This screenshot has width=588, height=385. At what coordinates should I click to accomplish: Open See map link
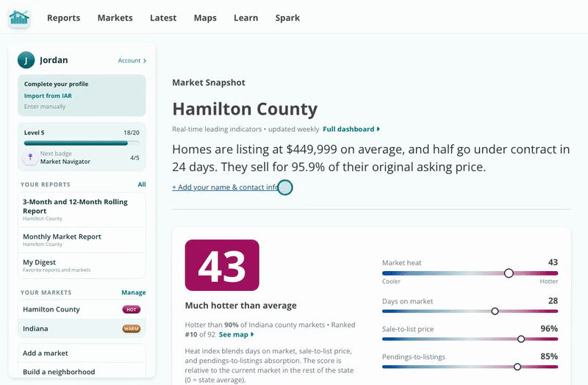tap(236, 334)
